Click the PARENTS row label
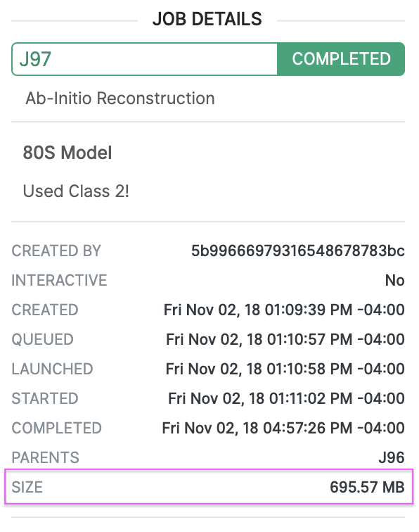Viewport: 419px width, 532px height. 46,457
